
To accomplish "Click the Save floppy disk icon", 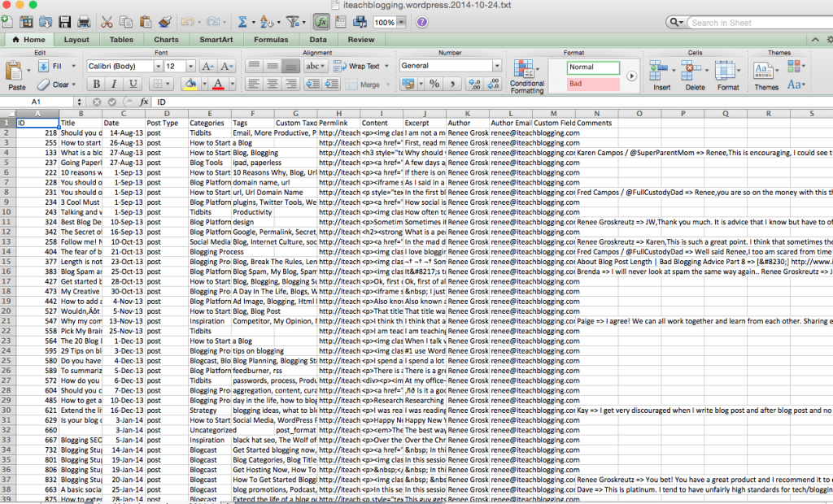I will (64, 22).
